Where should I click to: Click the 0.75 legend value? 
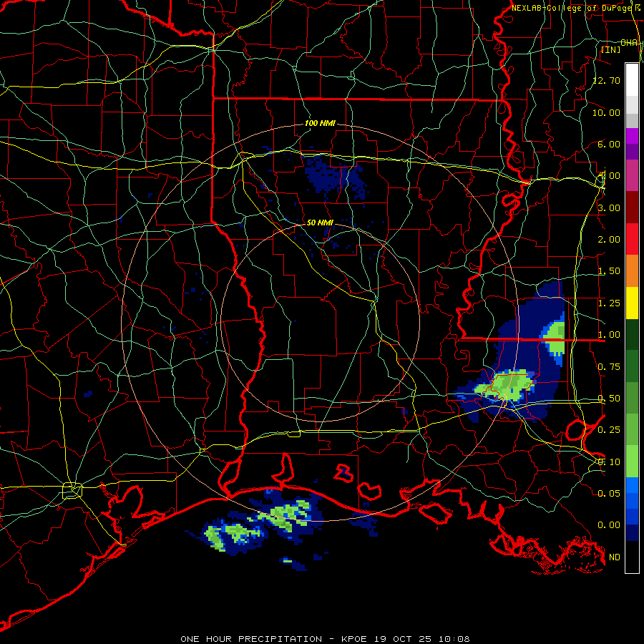[609, 367]
